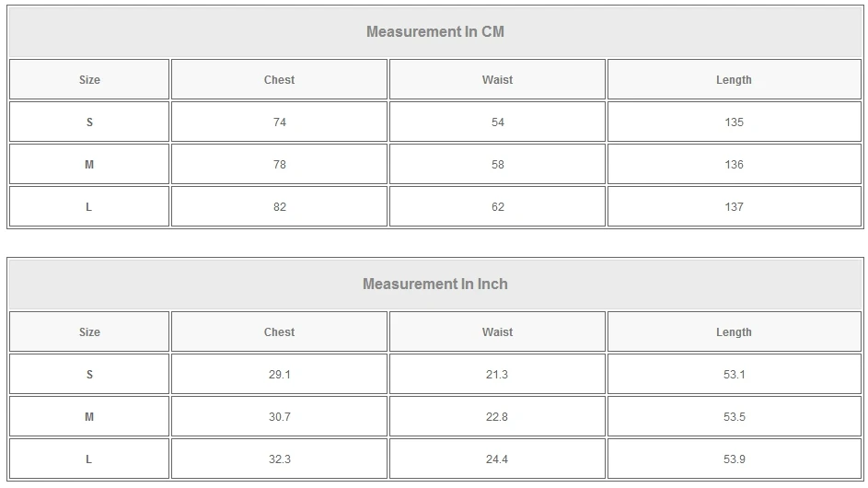The width and height of the screenshot is (868, 488).
Task: Click the waist value 22.8 cell
Action: coord(497,417)
